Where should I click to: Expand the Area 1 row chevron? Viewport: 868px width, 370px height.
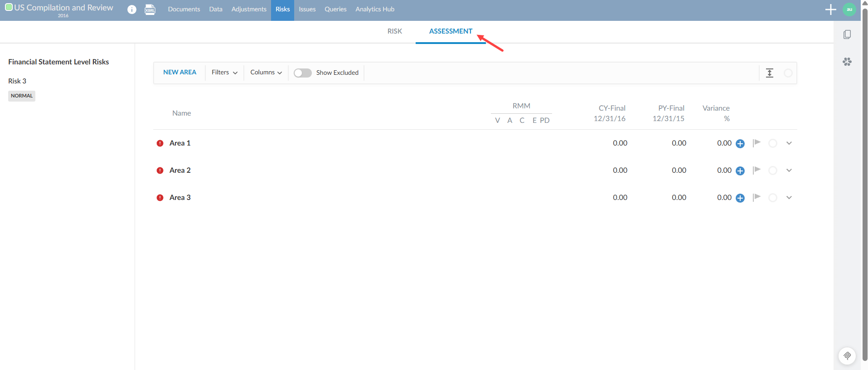click(x=789, y=143)
